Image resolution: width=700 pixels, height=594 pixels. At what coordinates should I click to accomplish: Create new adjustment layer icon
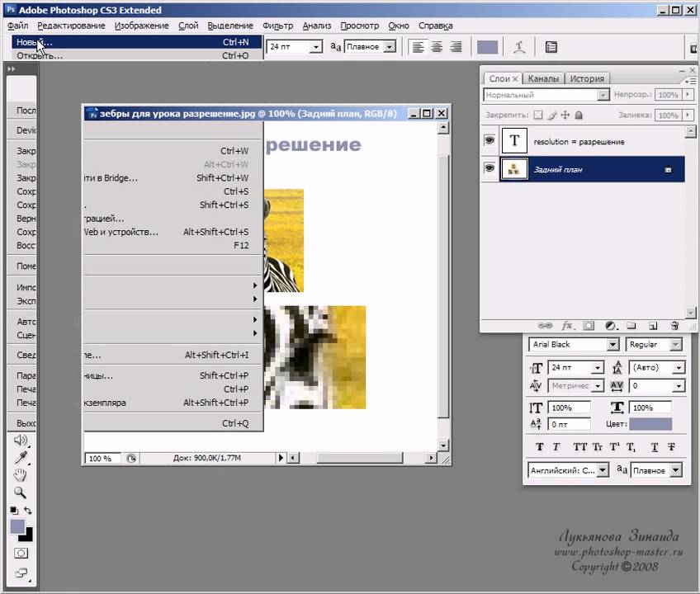pos(611,326)
